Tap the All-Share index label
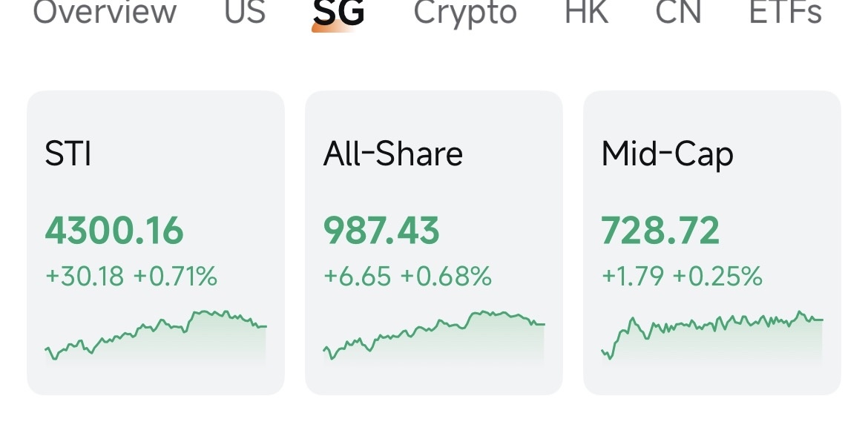 393,154
